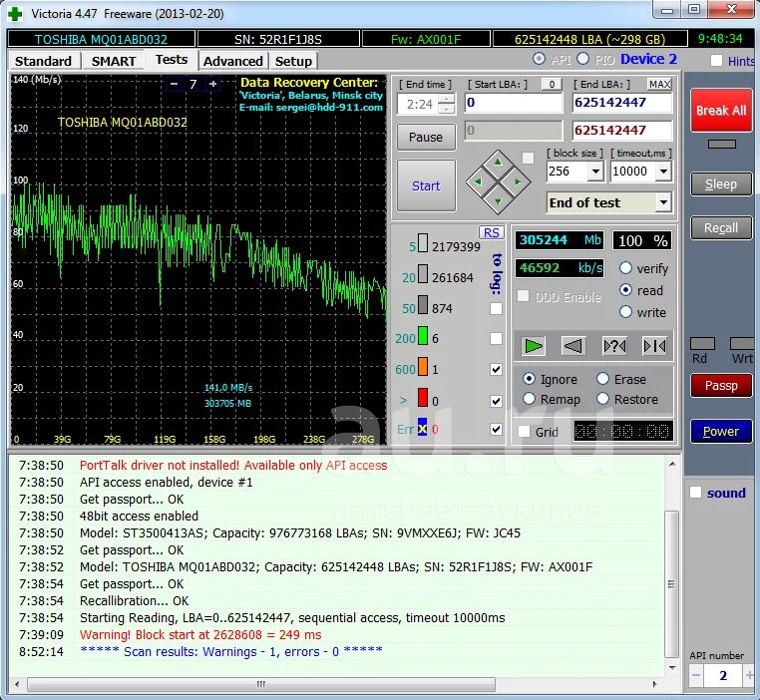The height and width of the screenshot is (700, 760).
Task: Click the Recall button
Action: pyautogui.click(x=721, y=227)
